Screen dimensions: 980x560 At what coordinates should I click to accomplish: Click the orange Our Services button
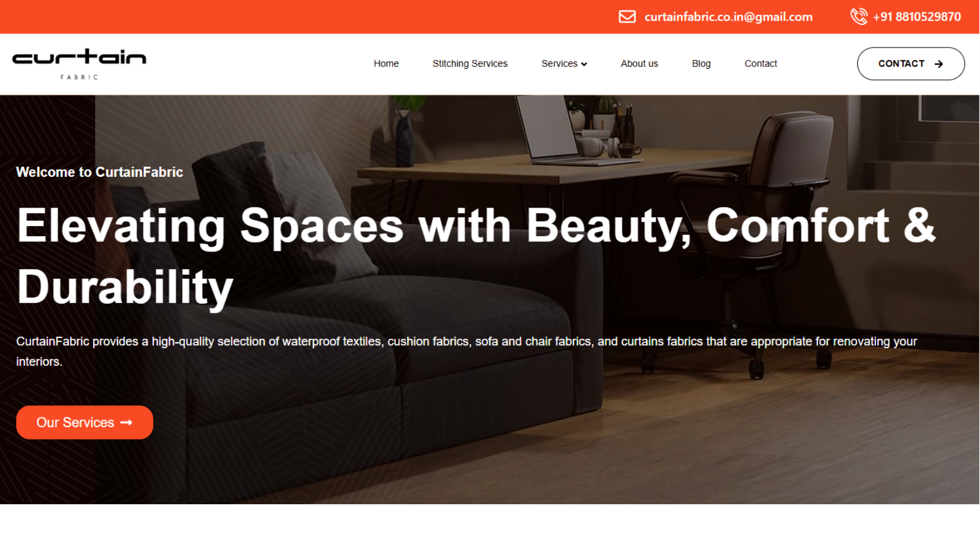tap(84, 422)
